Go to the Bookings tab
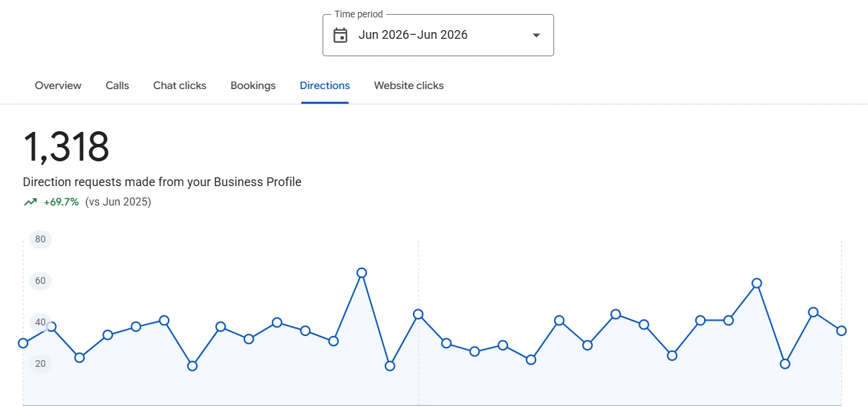868x407 pixels. (x=253, y=86)
